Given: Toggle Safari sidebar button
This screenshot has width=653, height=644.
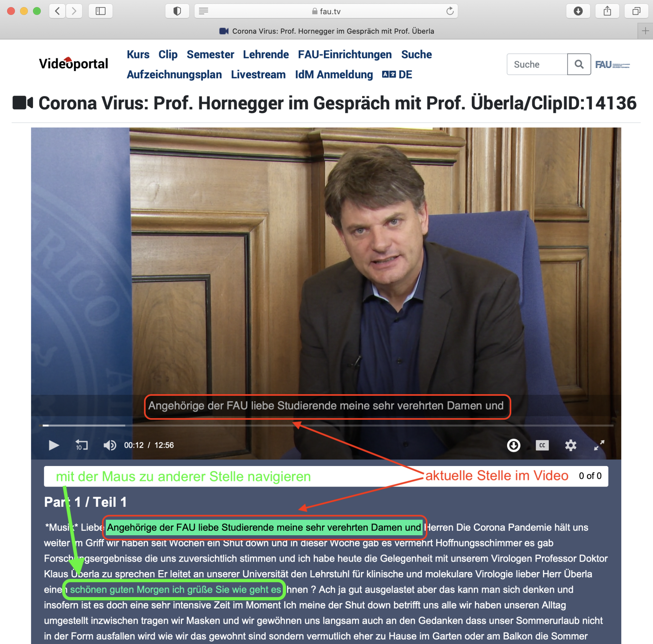Looking at the screenshot, I should [100, 11].
